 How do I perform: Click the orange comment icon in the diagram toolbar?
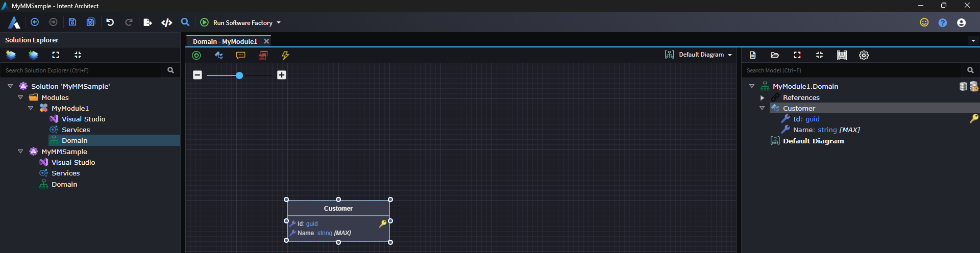tap(241, 55)
